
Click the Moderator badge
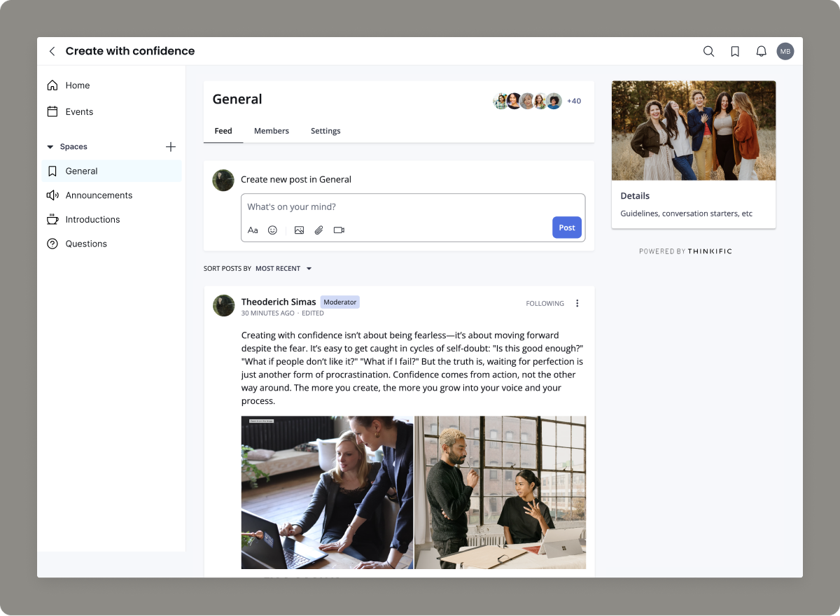(340, 302)
